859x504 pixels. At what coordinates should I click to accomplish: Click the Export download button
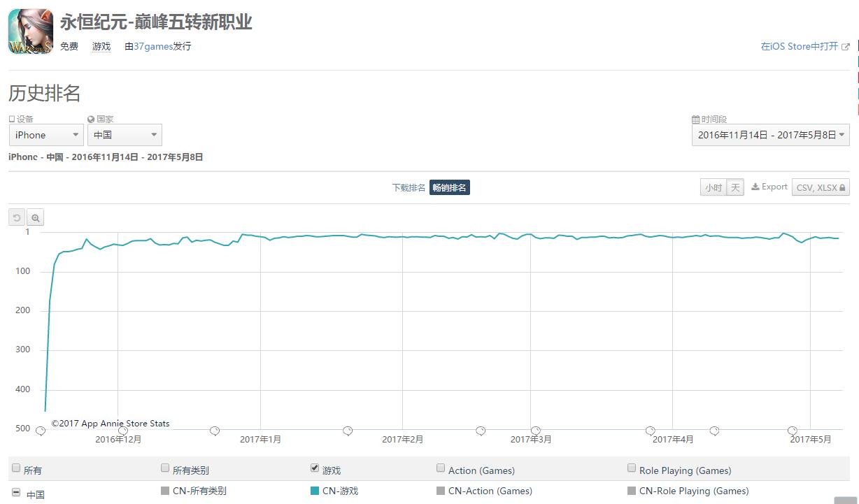[x=769, y=187]
